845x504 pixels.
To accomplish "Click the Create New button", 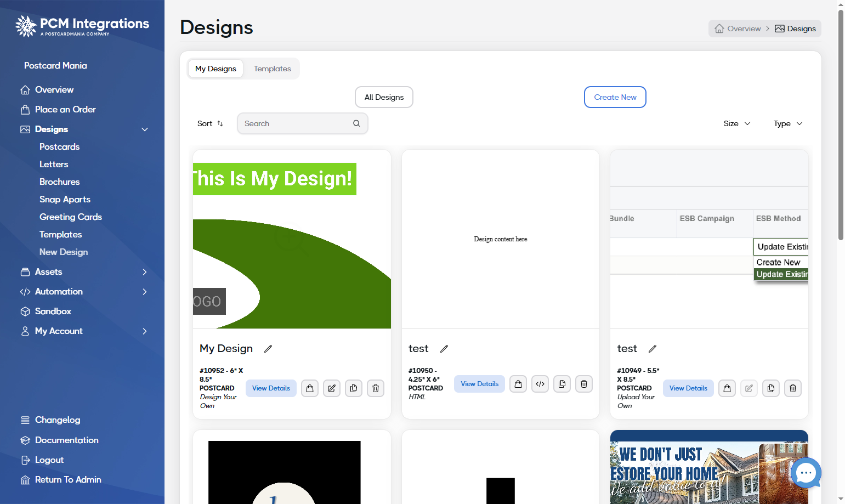I will (615, 97).
